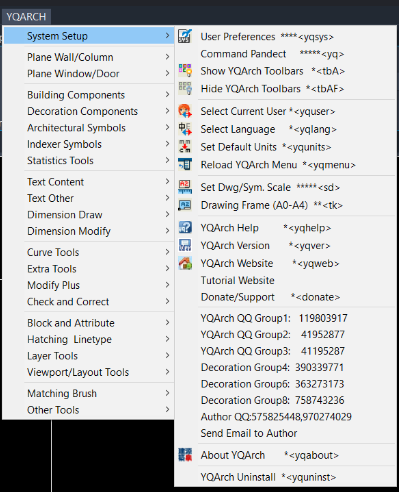The image size is (399, 492).
Task: Click the YQArch Version icon
Action: tap(185, 245)
